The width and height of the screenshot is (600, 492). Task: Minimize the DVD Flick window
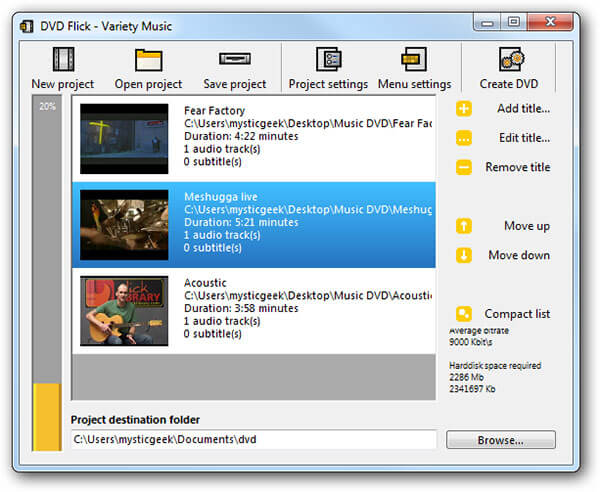click(487, 23)
